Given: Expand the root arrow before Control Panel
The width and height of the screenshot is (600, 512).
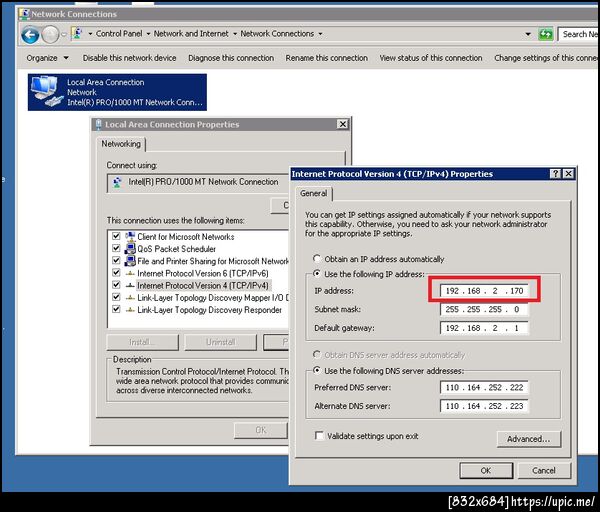Looking at the screenshot, I should (90, 34).
